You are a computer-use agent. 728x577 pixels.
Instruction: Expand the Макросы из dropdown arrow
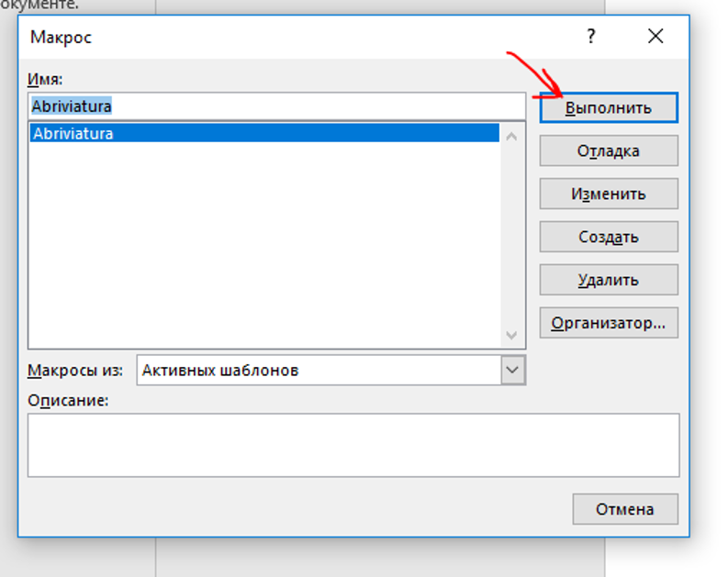[x=512, y=370]
